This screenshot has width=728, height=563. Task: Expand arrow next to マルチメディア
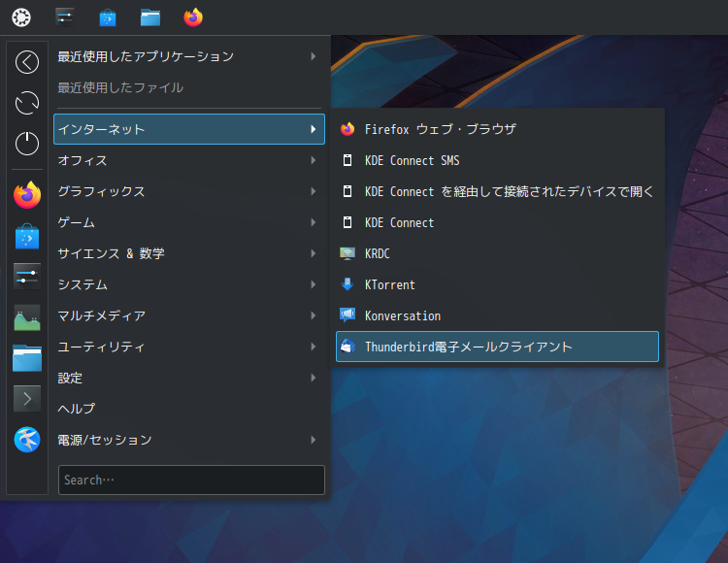point(314,315)
